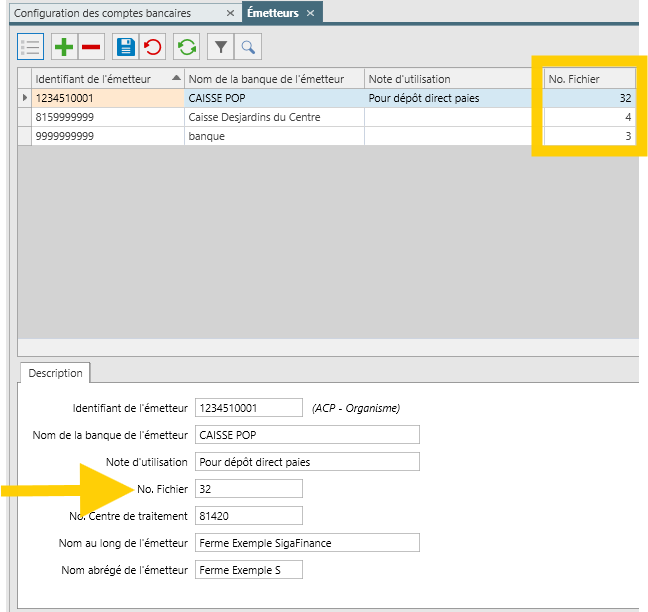
Task: Click the No. Fichier cell showing 3
Action: coord(590,136)
